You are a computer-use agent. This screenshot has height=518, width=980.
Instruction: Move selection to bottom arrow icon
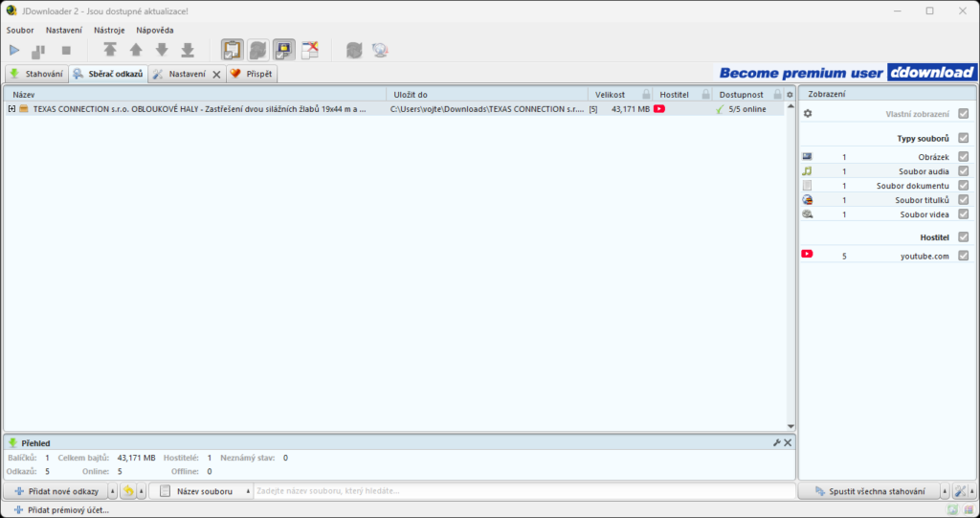click(x=188, y=50)
